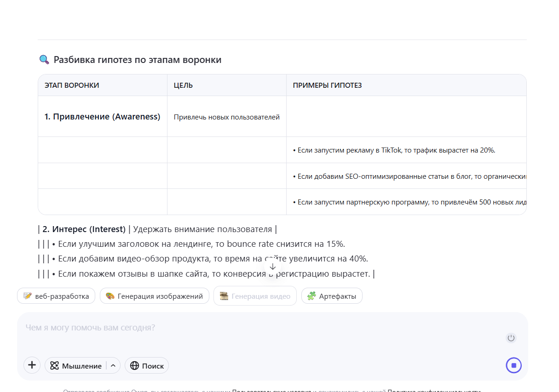The height and width of the screenshot is (392, 559).
Task: Click the TikTok advertising hypothesis row
Action: [x=394, y=150]
